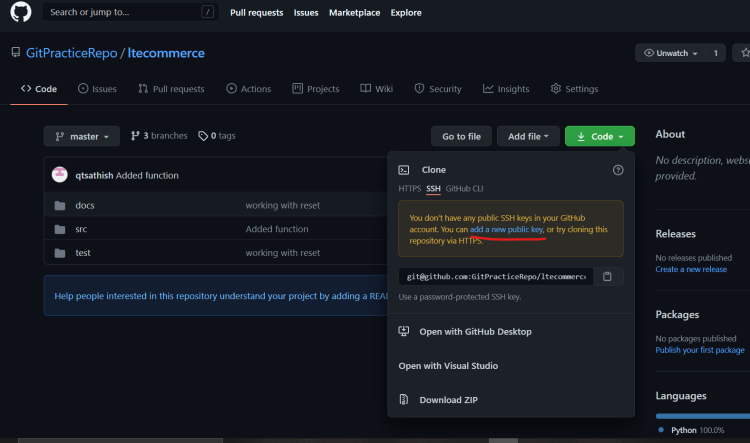Focus the Search or jump to field
The width and height of the screenshot is (750, 443).
[x=131, y=12]
